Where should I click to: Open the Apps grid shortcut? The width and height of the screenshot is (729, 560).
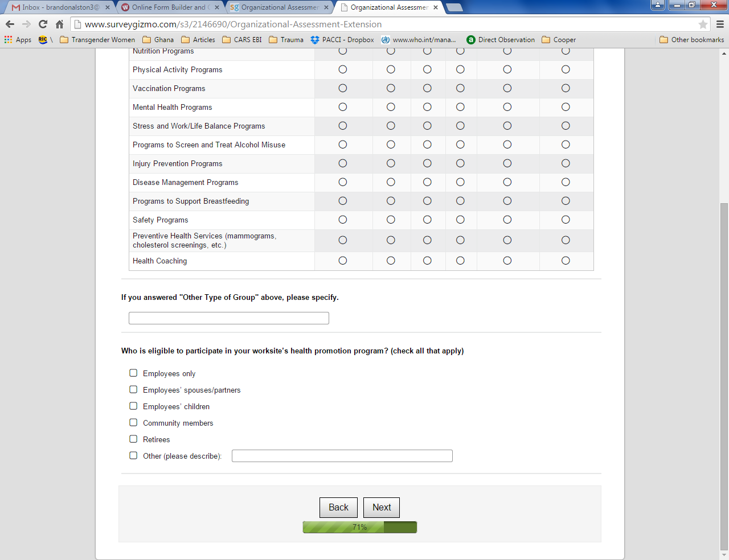tap(18, 40)
